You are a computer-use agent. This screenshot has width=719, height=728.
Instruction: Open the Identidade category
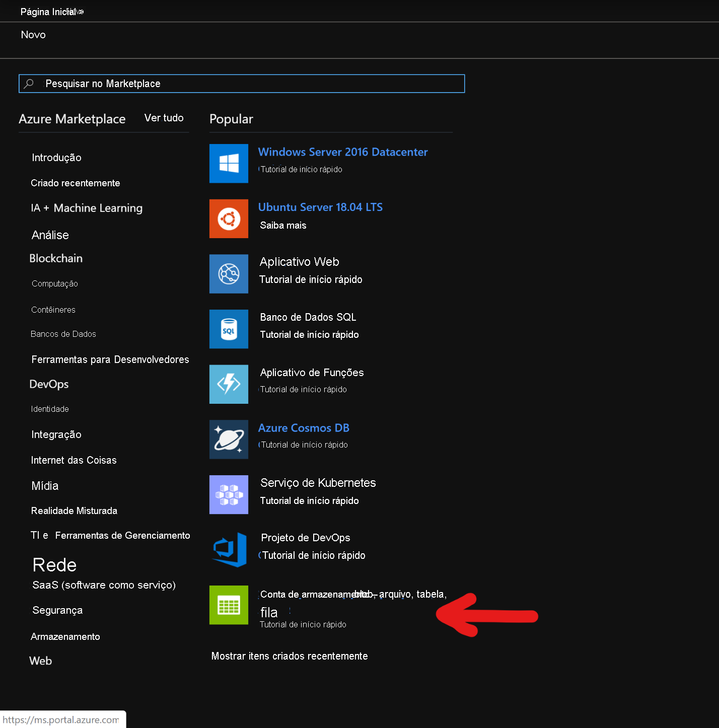[x=50, y=409]
